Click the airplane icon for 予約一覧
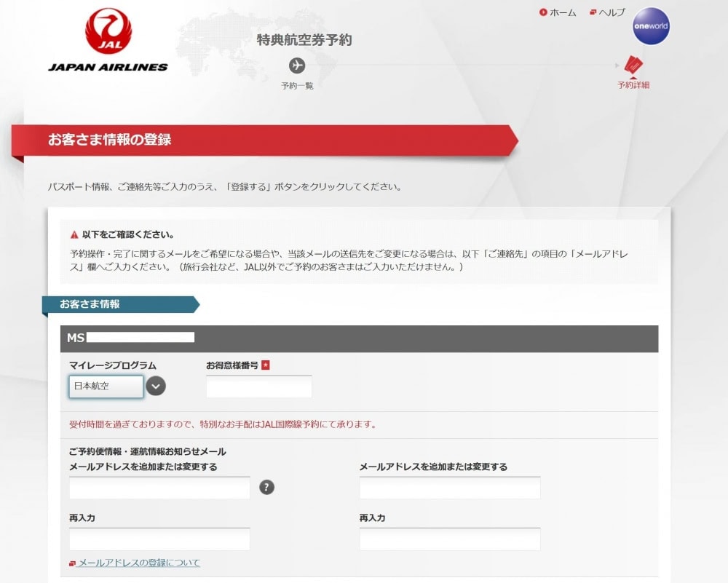The height and width of the screenshot is (583, 728). (x=297, y=66)
